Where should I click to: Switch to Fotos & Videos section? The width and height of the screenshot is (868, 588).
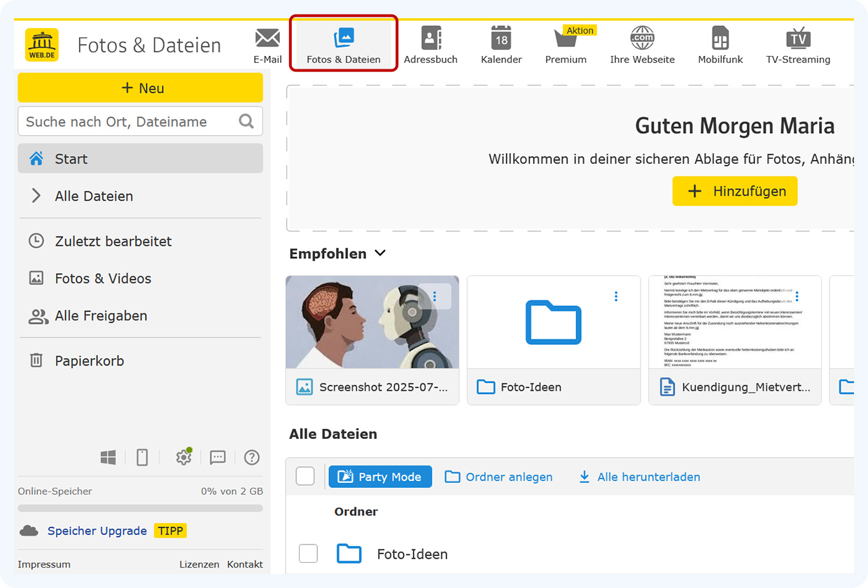click(x=102, y=278)
